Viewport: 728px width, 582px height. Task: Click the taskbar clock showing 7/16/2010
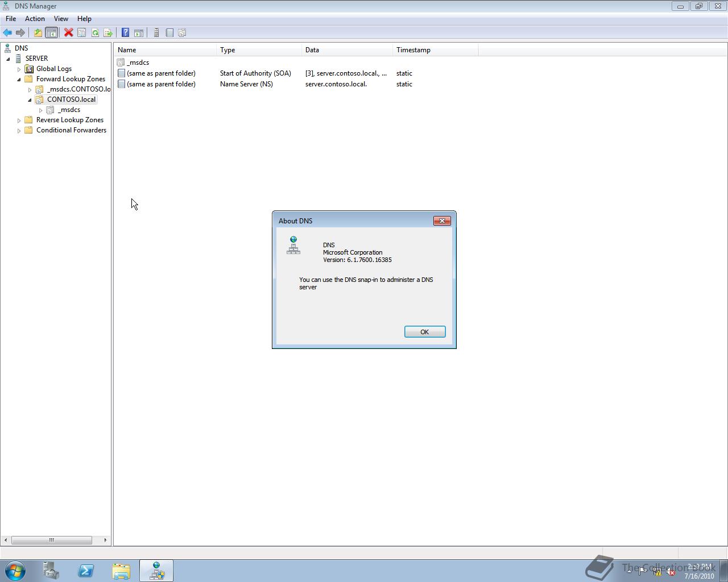click(x=700, y=571)
